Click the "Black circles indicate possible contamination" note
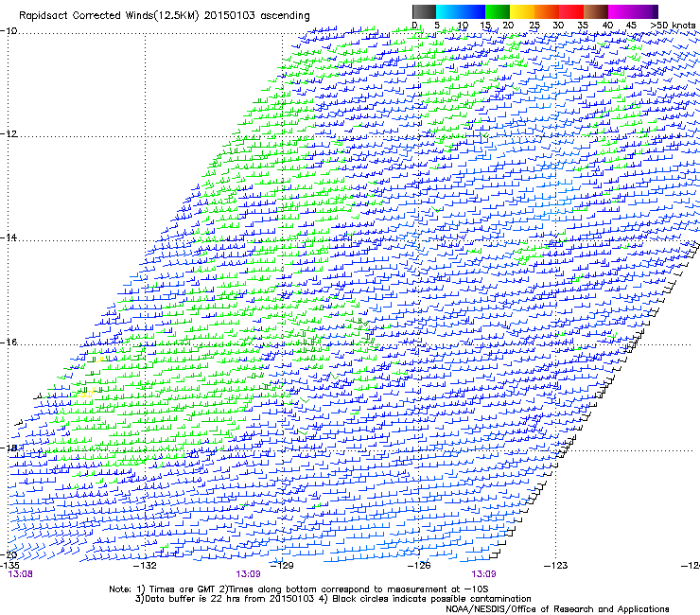700x615 pixels. pyautogui.click(x=431, y=599)
